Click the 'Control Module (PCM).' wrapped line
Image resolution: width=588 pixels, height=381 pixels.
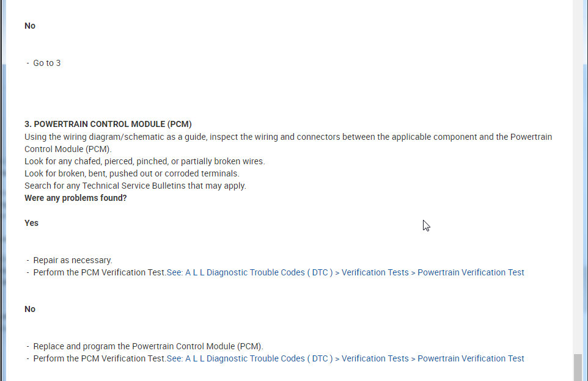68,149
